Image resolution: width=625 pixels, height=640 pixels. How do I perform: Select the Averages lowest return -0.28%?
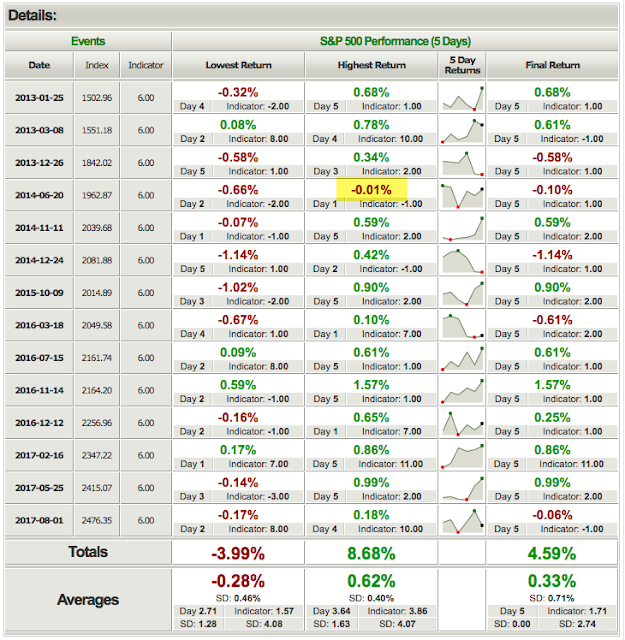click(238, 581)
